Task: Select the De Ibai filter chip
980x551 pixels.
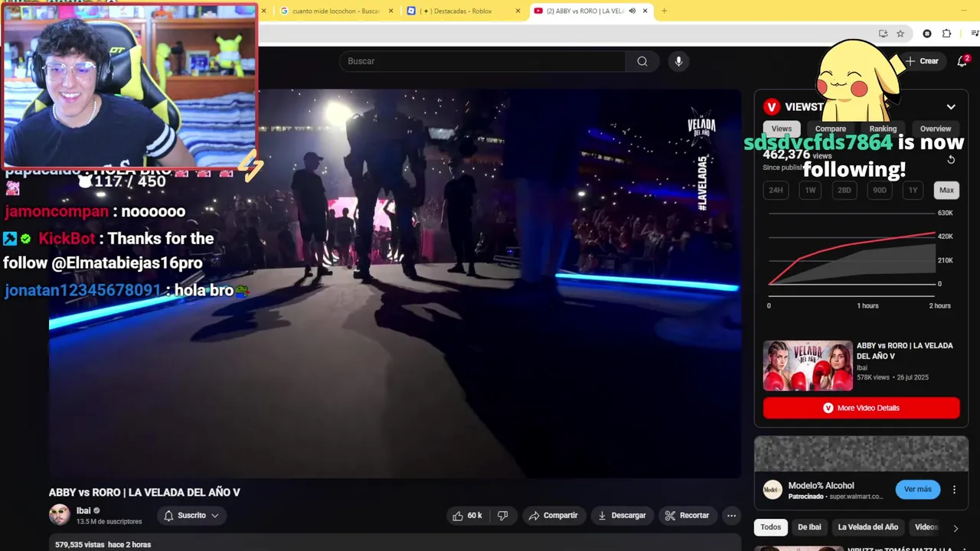Action: pos(809,527)
